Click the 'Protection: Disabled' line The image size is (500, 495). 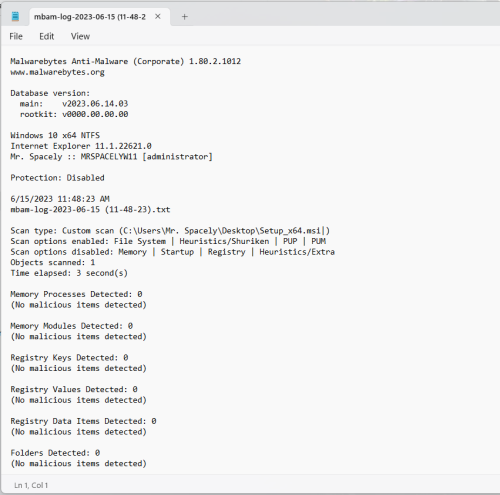click(57, 178)
